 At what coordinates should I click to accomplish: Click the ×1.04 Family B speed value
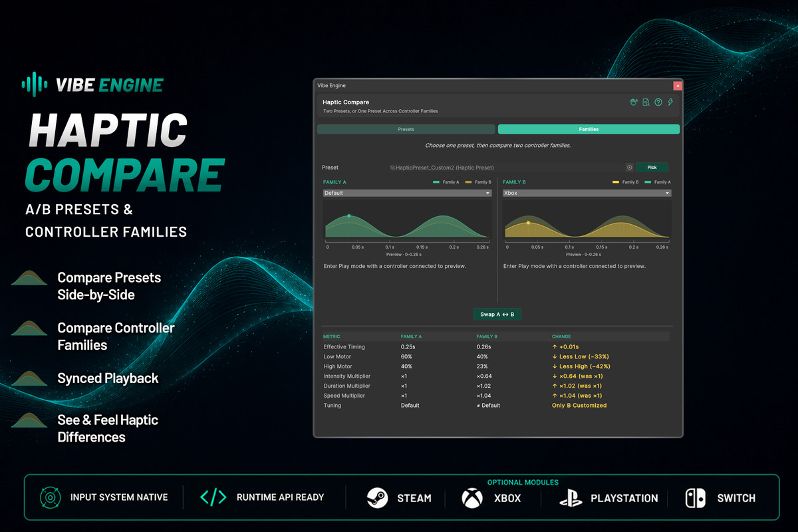[x=483, y=396]
